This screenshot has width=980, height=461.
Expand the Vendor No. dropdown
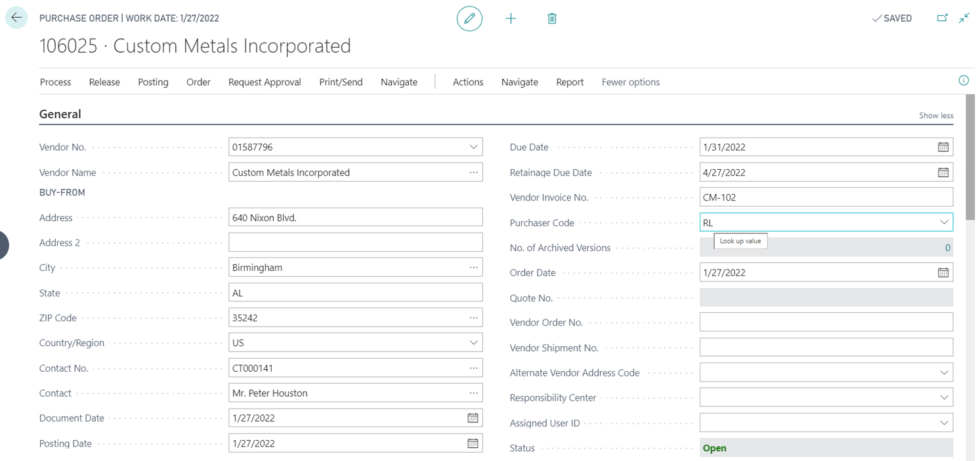473,148
